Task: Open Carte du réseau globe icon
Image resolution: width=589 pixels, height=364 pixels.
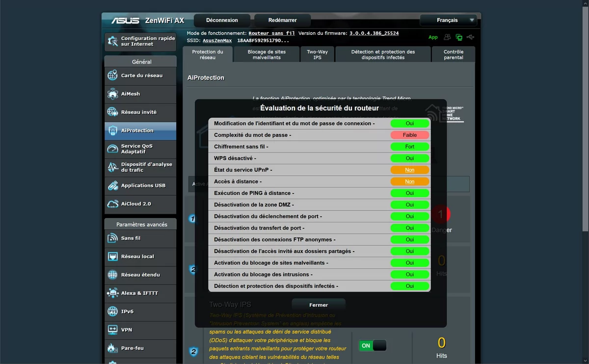Action: tap(113, 76)
